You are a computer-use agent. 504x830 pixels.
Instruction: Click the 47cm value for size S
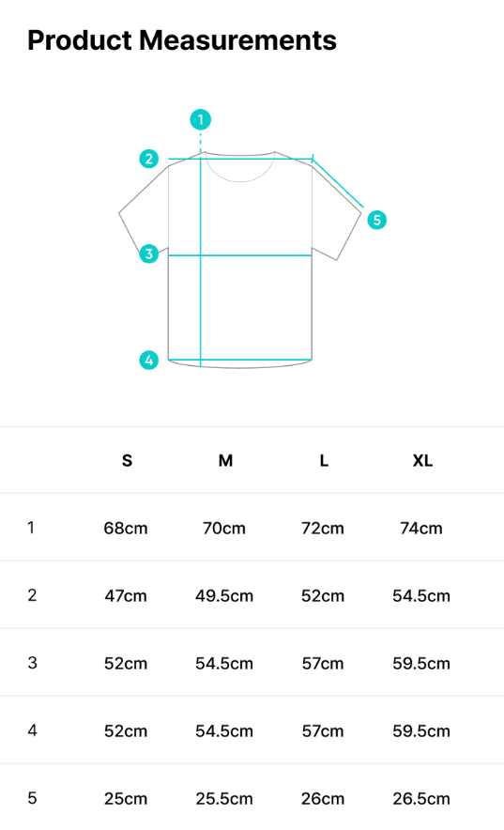click(x=126, y=596)
